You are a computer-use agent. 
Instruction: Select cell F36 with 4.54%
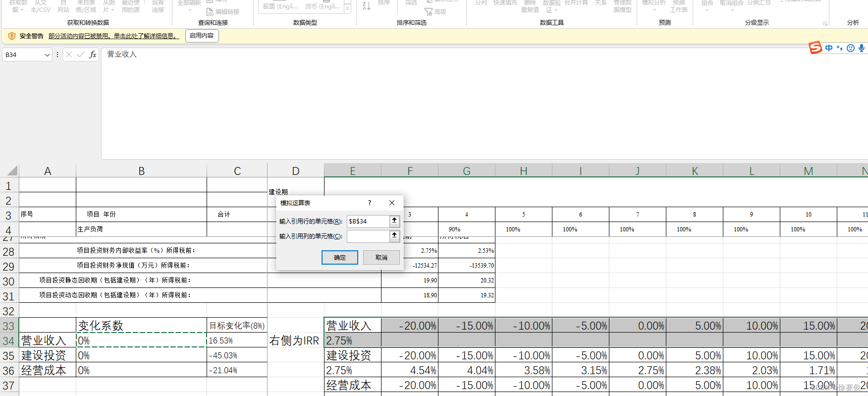[410, 370]
